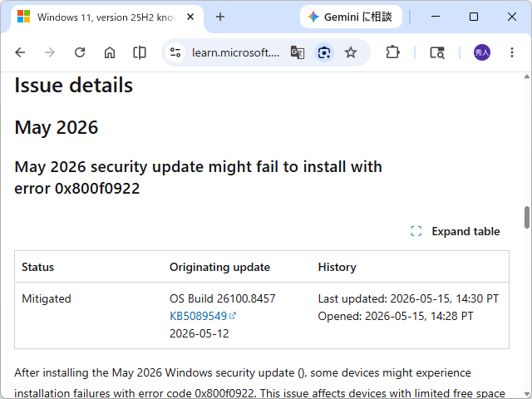Open the Chrome three-dot menu
This screenshot has width=532, height=399.
coord(512,52)
